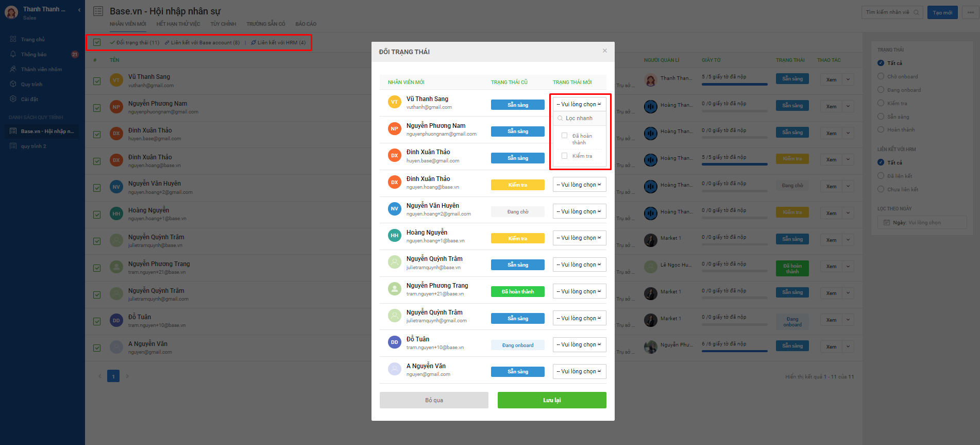Open quy trình 2 list icon

point(13,146)
